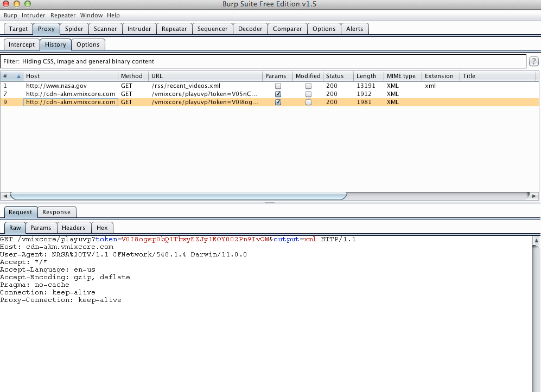Screen dimensions: 541x392
Task: Open the Headers view tab
Action: [x=73, y=228]
